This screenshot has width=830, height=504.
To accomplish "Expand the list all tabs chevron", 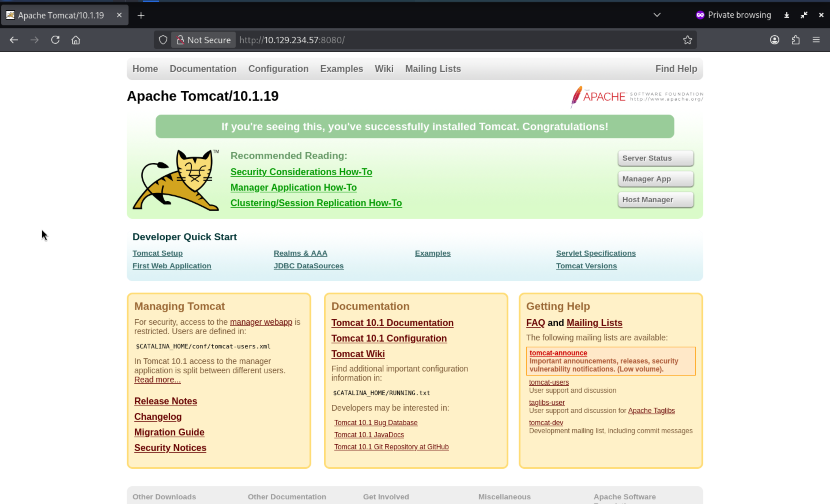I will (x=657, y=15).
